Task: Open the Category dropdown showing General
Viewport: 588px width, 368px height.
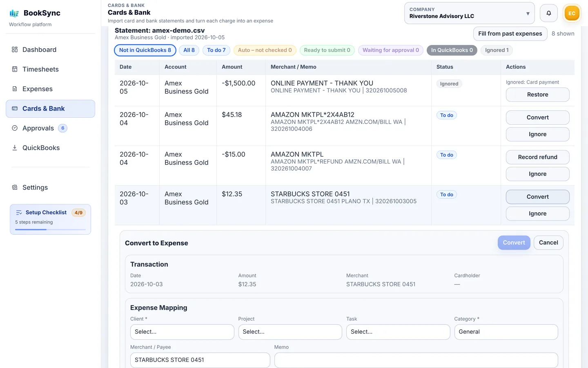Action: [x=506, y=332]
